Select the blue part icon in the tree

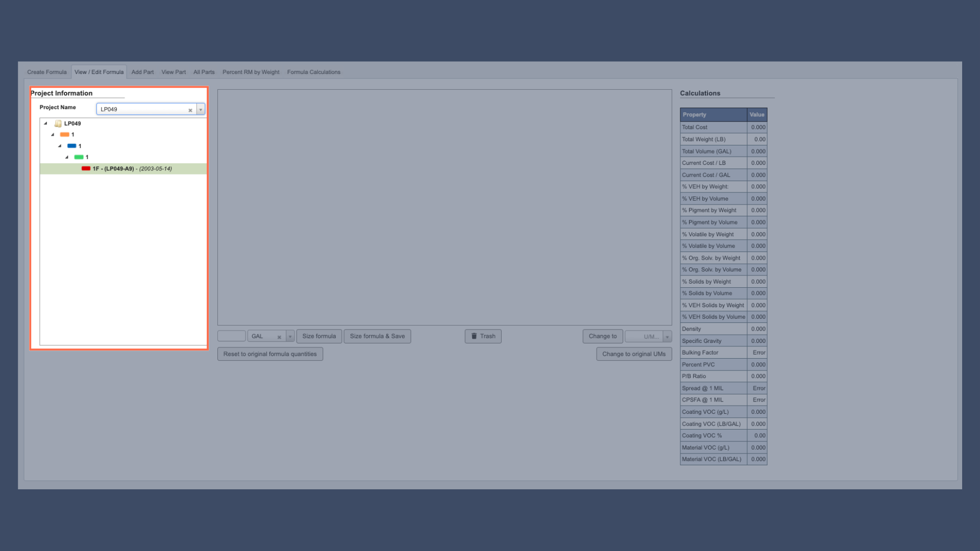(72, 145)
